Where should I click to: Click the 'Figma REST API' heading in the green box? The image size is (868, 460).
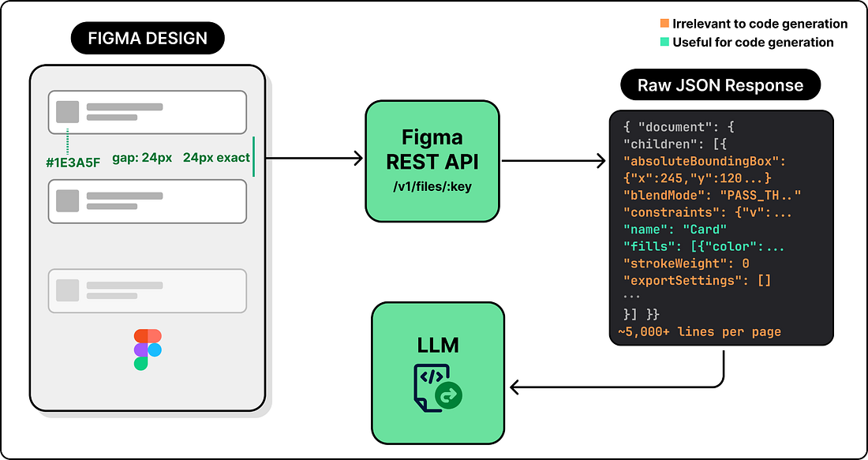pos(432,148)
